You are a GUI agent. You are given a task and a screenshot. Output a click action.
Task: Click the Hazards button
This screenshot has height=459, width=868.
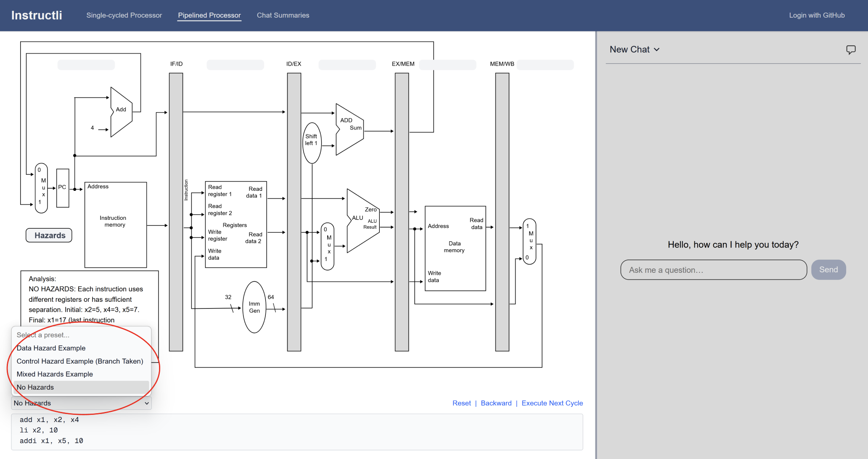pyautogui.click(x=49, y=235)
